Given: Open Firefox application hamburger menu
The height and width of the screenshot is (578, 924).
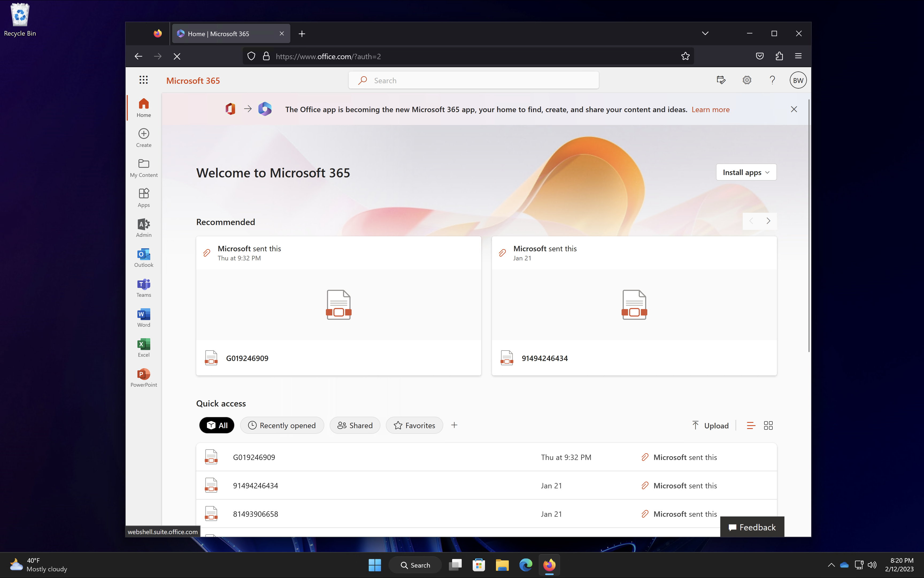Looking at the screenshot, I should click(x=798, y=56).
